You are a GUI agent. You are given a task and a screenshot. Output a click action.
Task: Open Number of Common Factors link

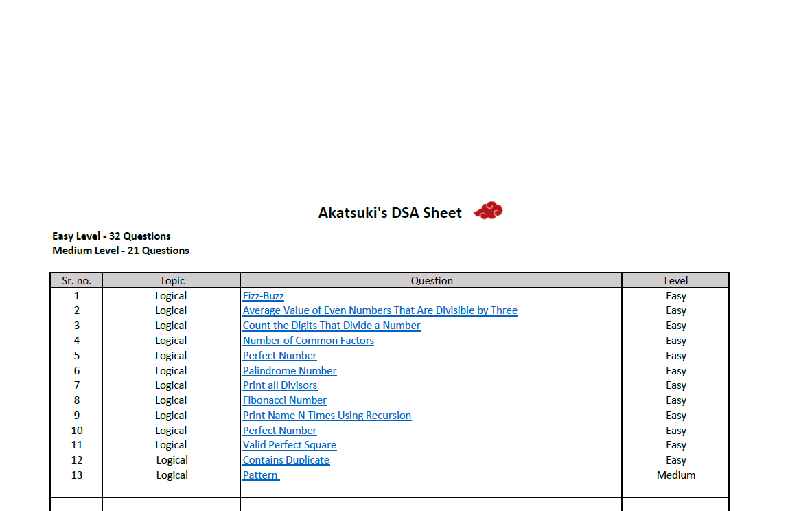(x=308, y=341)
